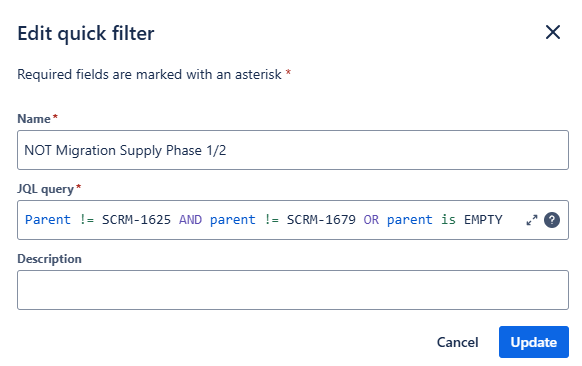Screen dimensions: 582x366
Task: Click the capitalized Parent field at query start
Action: [x=48, y=220]
